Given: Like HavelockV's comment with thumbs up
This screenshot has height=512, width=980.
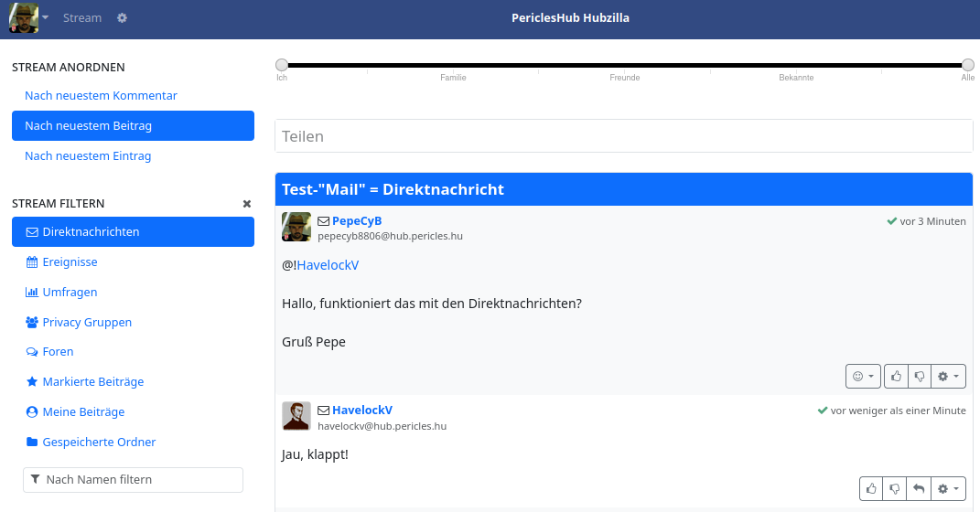Looking at the screenshot, I should tap(871, 488).
